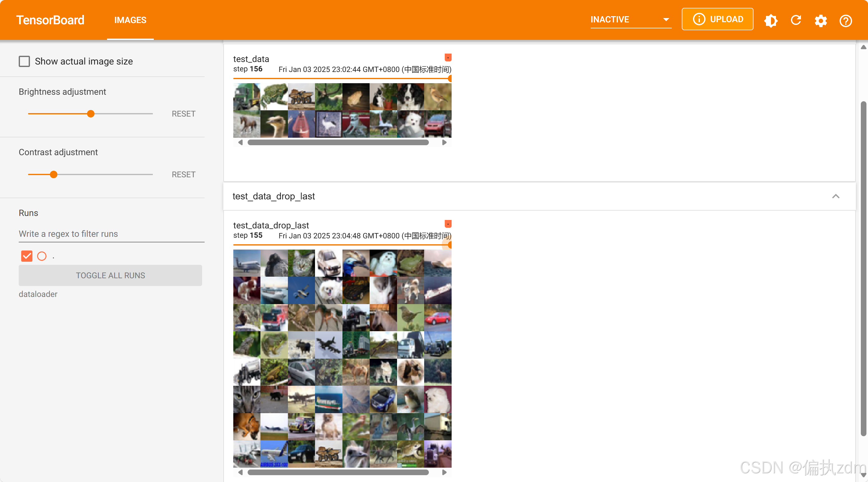The image size is (868, 482).
Task: Enable Show actual image size checkbox
Action: tap(24, 61)
